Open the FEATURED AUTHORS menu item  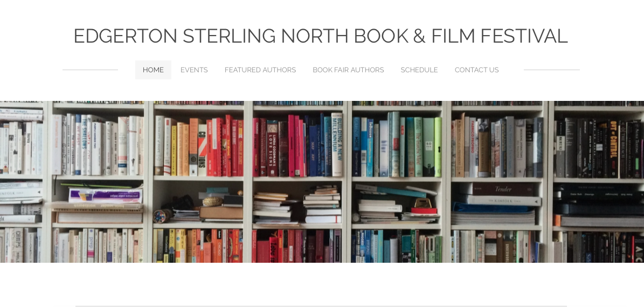260,70
